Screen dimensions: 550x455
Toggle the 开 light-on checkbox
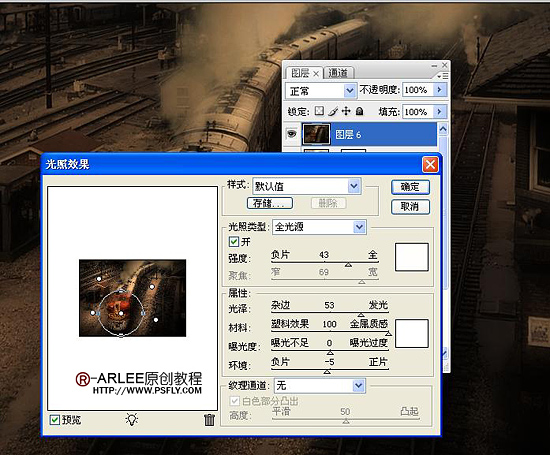tap(234, 241)
